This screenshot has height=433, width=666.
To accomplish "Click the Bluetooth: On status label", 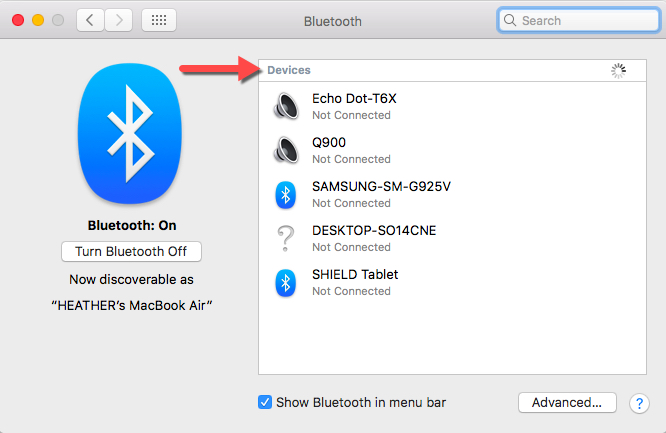I will click(x=132, y=225).
